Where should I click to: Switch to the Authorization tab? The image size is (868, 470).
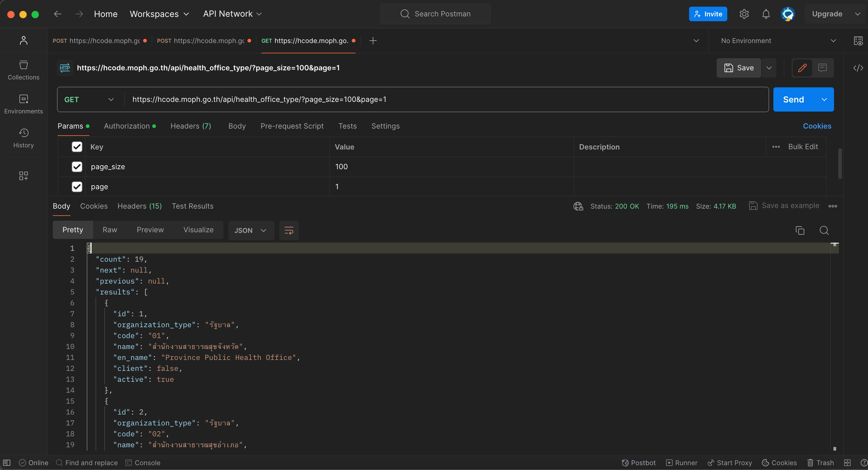click(127, 126)
